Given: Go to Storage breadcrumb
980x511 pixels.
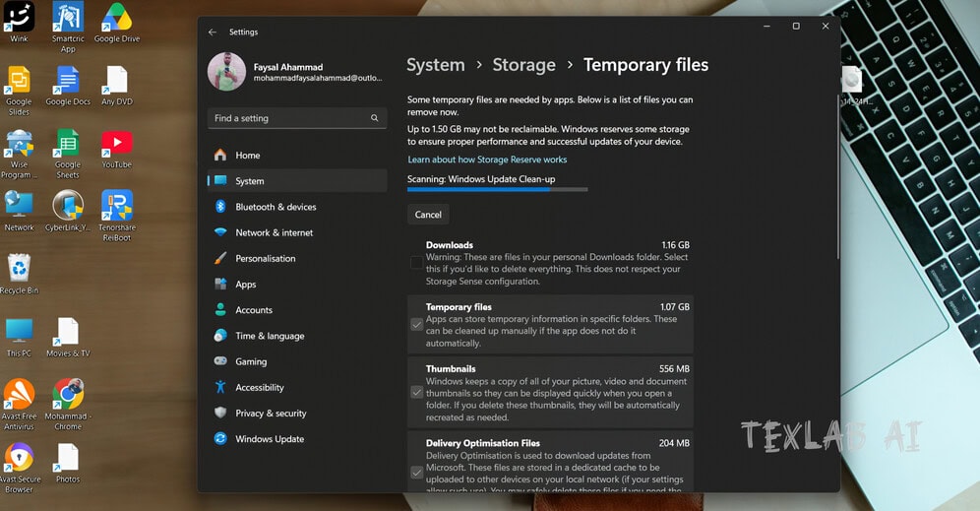Looking at the screenshot, I should (523, 65).
